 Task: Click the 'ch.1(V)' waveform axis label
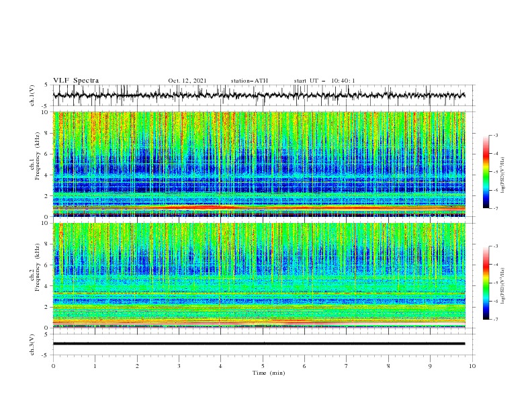[x=32, y=95]
